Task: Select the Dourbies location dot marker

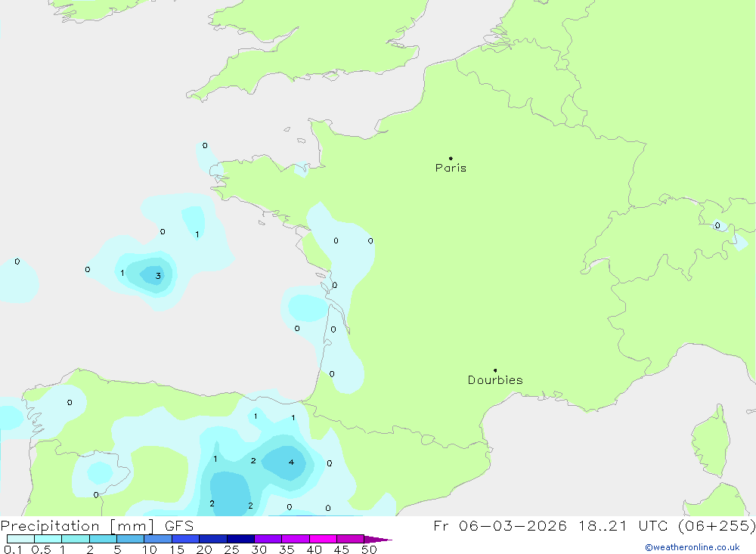Action: (495, 370)
